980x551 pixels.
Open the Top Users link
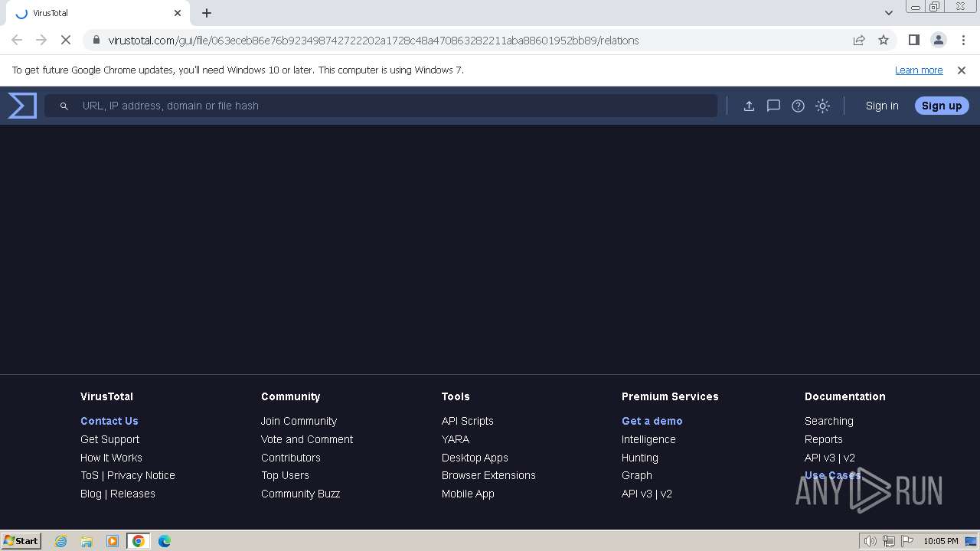tap(285, 475)
